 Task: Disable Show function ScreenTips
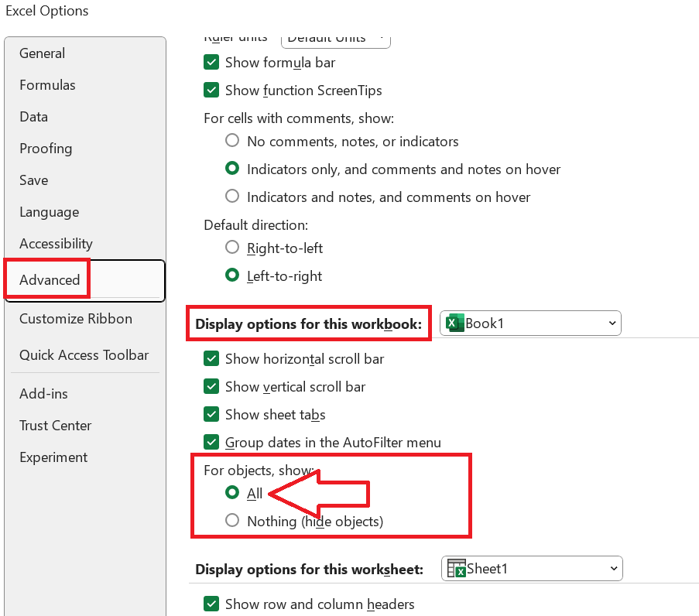[x=211, y=90]
